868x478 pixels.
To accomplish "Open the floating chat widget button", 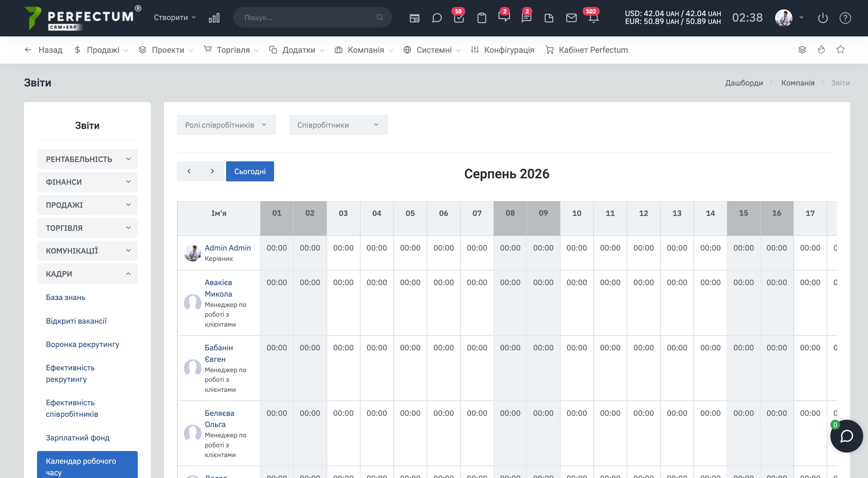I will pos(846,436).
